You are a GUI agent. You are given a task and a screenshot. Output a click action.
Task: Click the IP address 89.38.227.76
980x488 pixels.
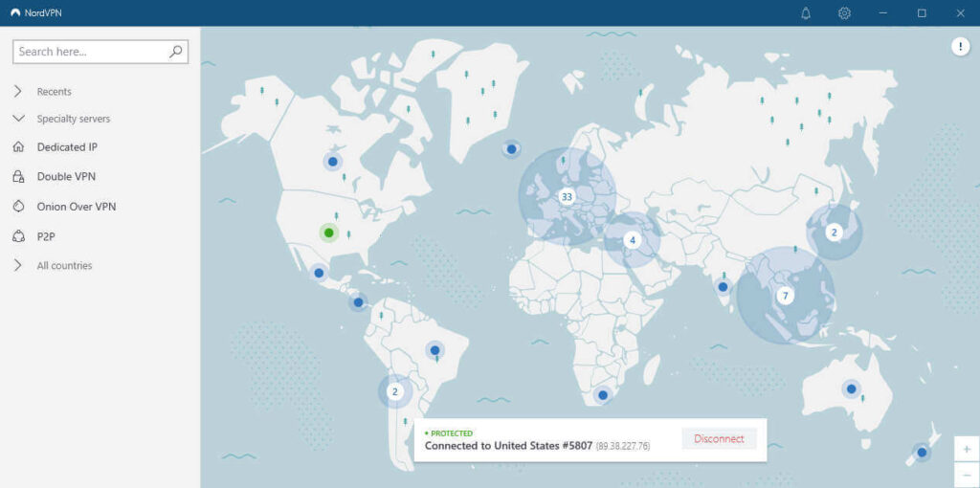[x=623, y=446]
